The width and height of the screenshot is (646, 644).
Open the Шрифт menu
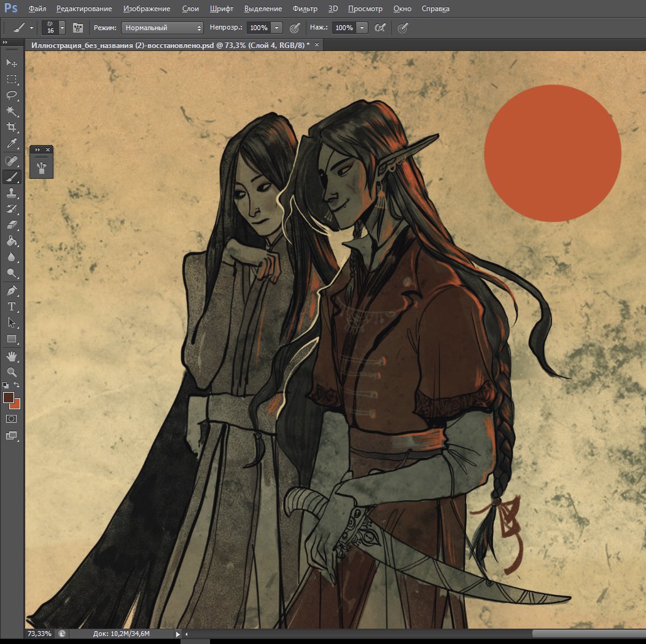221,9
